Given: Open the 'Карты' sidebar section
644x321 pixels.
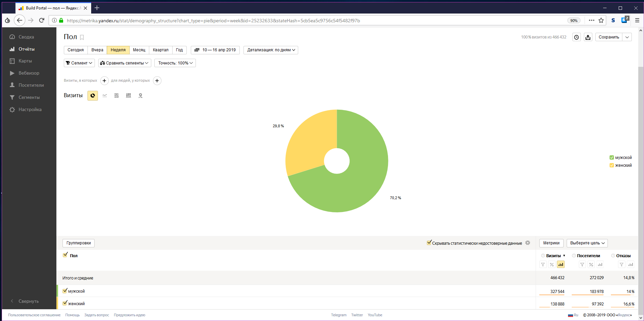Looking at the screenshot, I should [25, 61].
